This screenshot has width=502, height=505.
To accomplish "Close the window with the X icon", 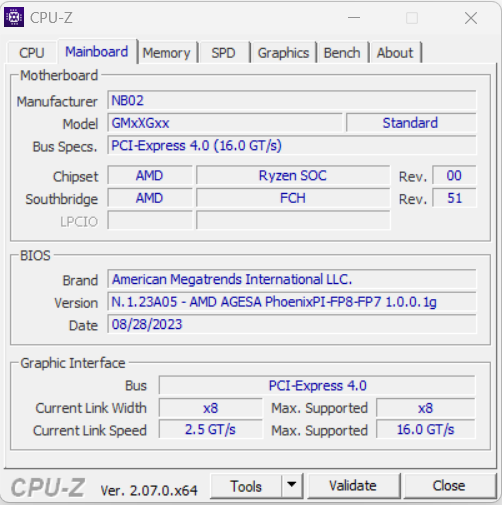I will point(471,18).
